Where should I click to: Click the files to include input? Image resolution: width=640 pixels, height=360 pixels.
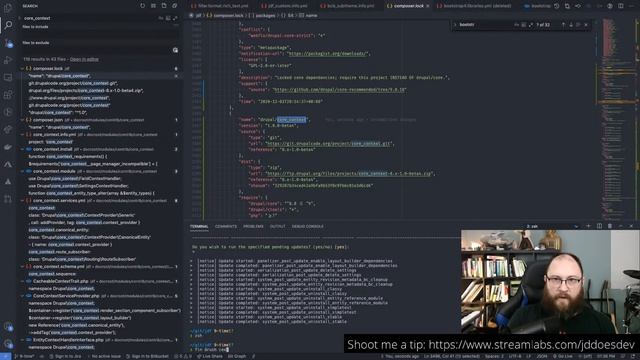[x=100, y=34]
